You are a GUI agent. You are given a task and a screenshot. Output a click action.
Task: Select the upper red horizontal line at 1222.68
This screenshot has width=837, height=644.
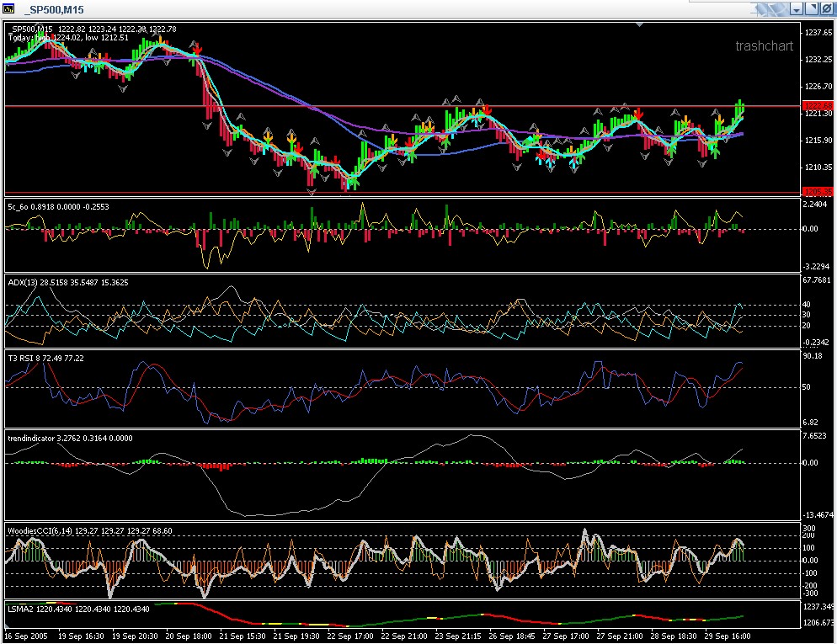(403, 106)
